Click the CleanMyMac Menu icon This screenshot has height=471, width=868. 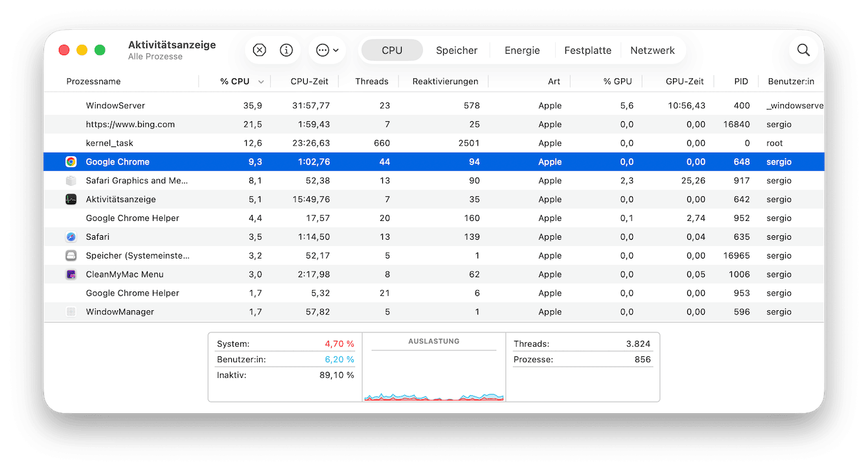point(71,274)
